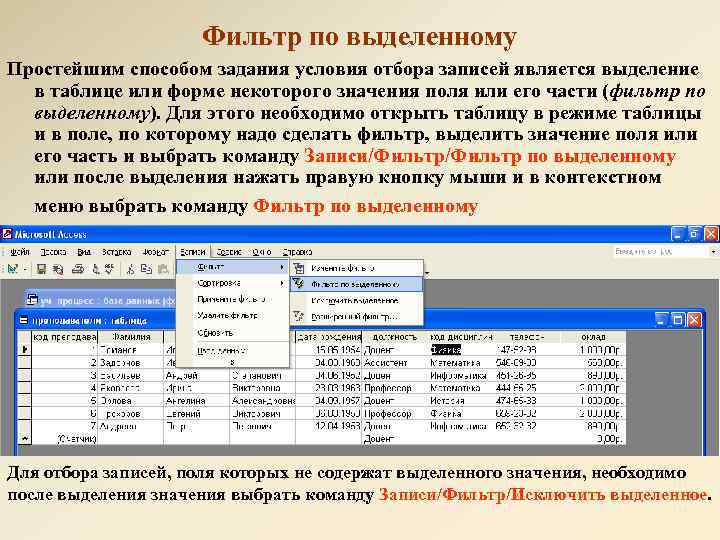Image resolution: width=720 pixels, height=540 pixels.
Task: Click the row selector of the first record
Action: click(x=24, y=349)
